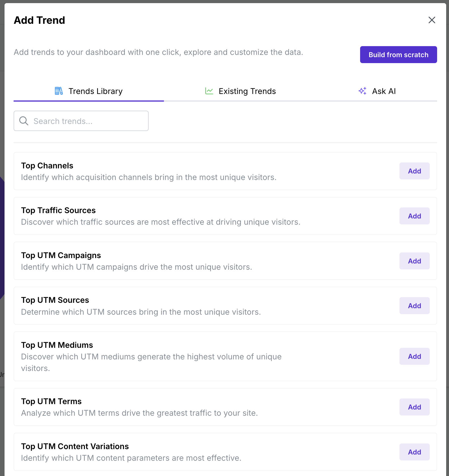Add the Top UTM Terms trend
449x476 pixels.
pos(414,407)
